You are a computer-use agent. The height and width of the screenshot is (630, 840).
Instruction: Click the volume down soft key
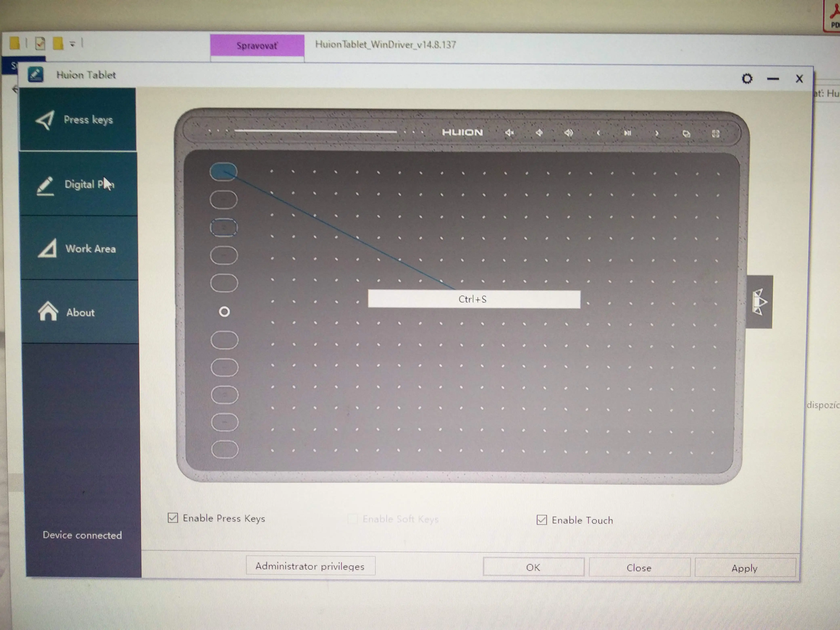(x=539, y=132)
